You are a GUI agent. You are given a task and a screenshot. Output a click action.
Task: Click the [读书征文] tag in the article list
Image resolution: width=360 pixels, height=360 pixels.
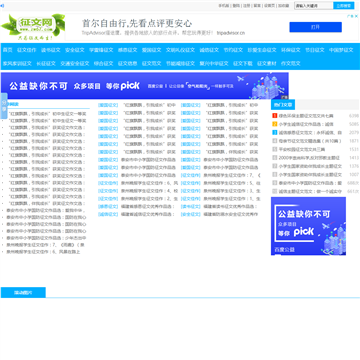(191, 207)
